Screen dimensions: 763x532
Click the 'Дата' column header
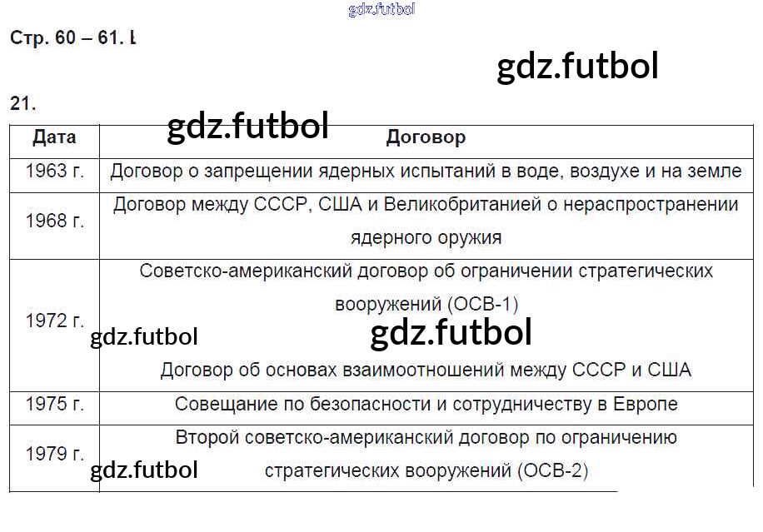(x=54, y=137)
